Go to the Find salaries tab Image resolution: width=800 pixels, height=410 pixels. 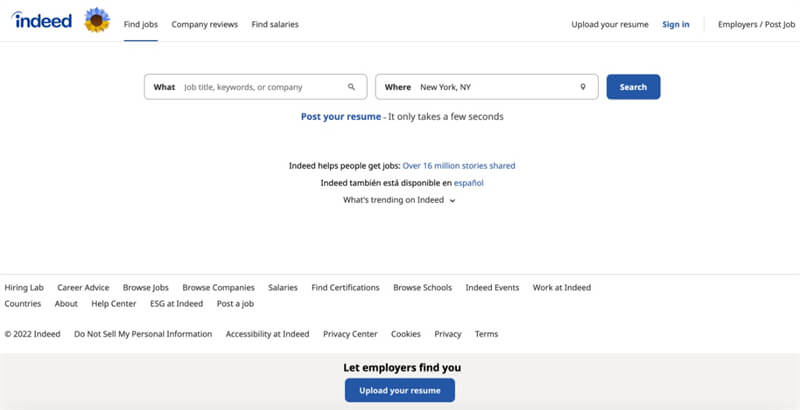pos(275,24)
